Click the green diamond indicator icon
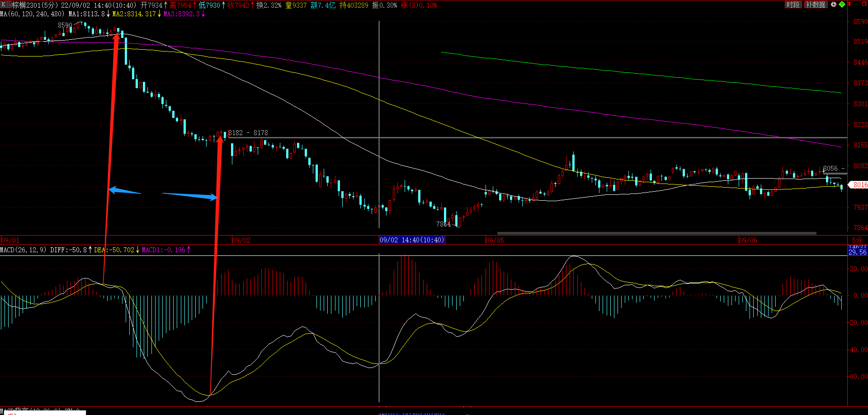The width and height of the screenshot is (868, 415). pyautogui.click(x=842, y=5)
